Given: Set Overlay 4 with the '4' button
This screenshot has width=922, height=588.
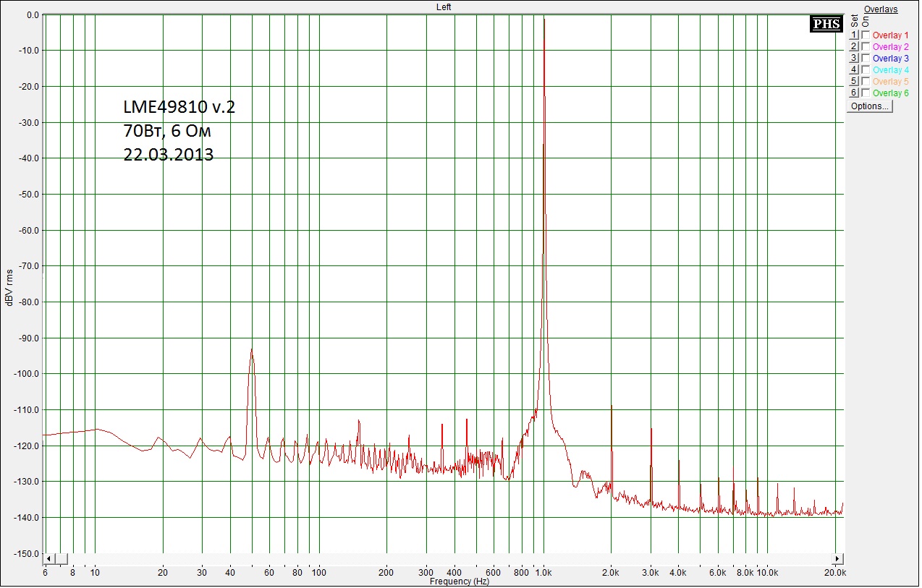Looking at the screenshot, I should click(x=854, y=70).
